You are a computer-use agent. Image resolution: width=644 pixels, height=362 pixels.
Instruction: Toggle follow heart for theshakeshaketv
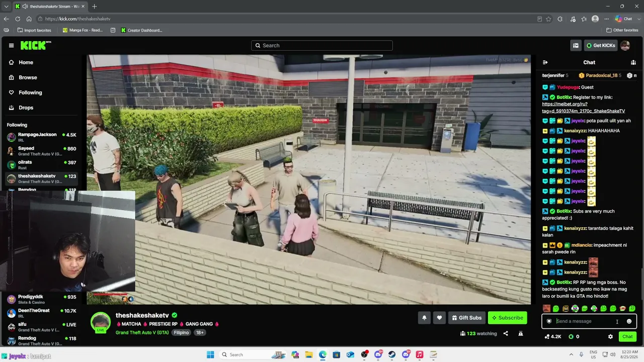(x=439, y=318)
